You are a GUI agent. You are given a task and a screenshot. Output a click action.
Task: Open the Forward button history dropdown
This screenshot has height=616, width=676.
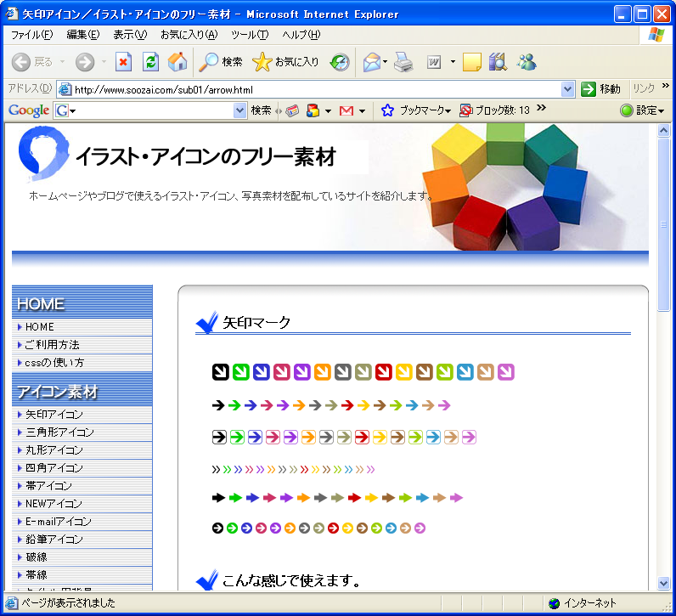104,62
